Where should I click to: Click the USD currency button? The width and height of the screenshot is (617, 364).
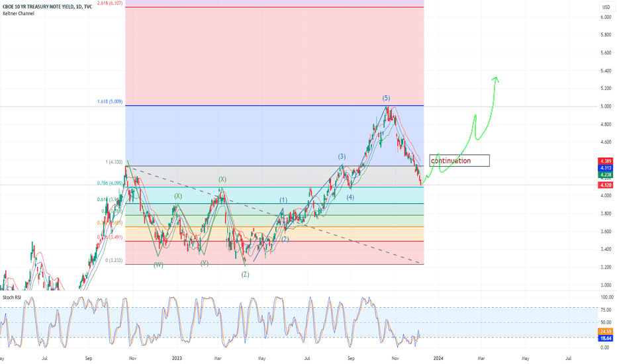click(605, 7)
